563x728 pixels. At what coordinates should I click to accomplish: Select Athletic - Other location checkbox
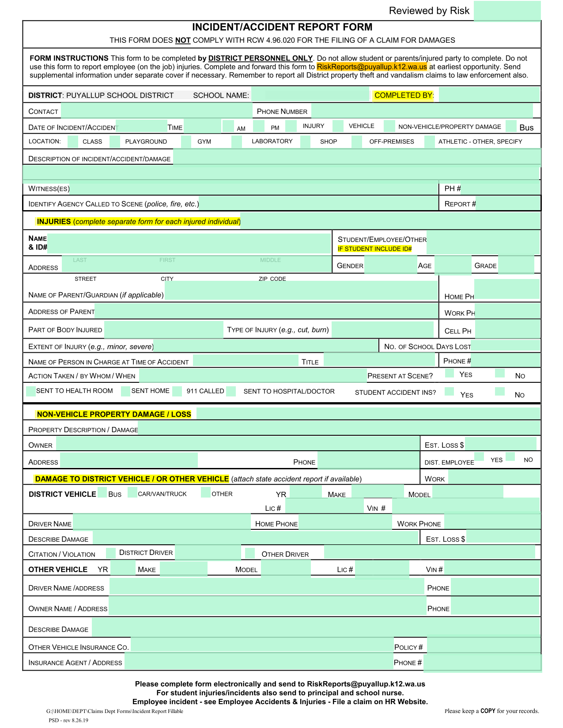coord(430,141)
